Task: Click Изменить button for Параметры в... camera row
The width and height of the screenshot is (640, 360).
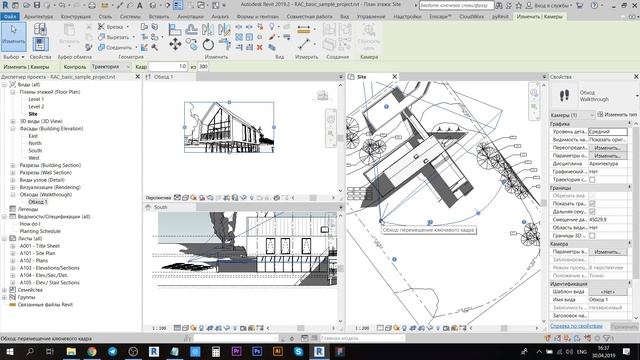Action: point(608,252)
